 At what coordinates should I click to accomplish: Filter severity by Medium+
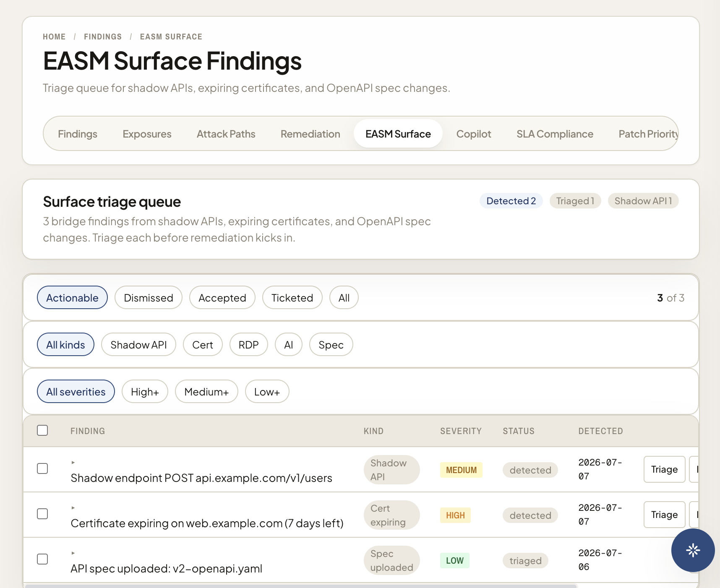206,391
